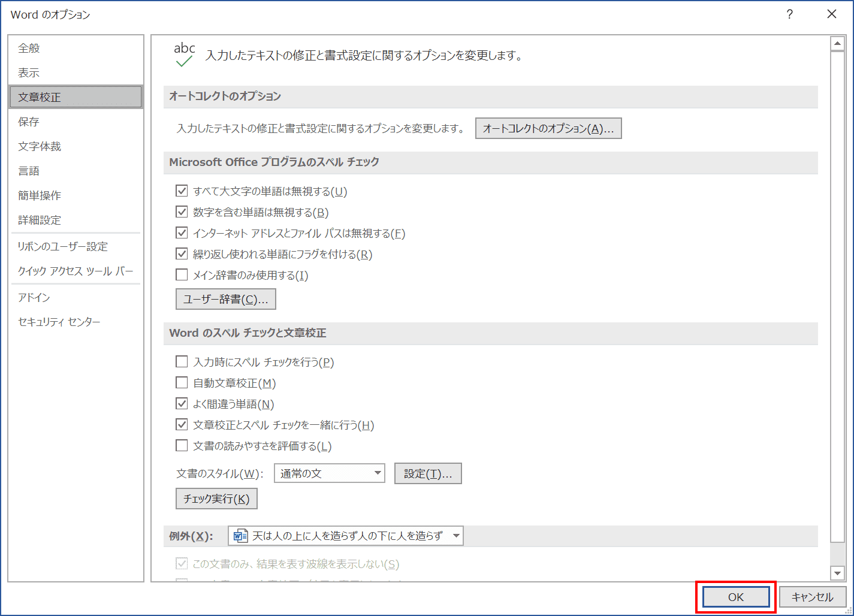The width and height of the screenshot is (854, 616).
Task: Toggle 文章校正とスペル チェックを一緒に行う checkbox
Action: point(182,425)
